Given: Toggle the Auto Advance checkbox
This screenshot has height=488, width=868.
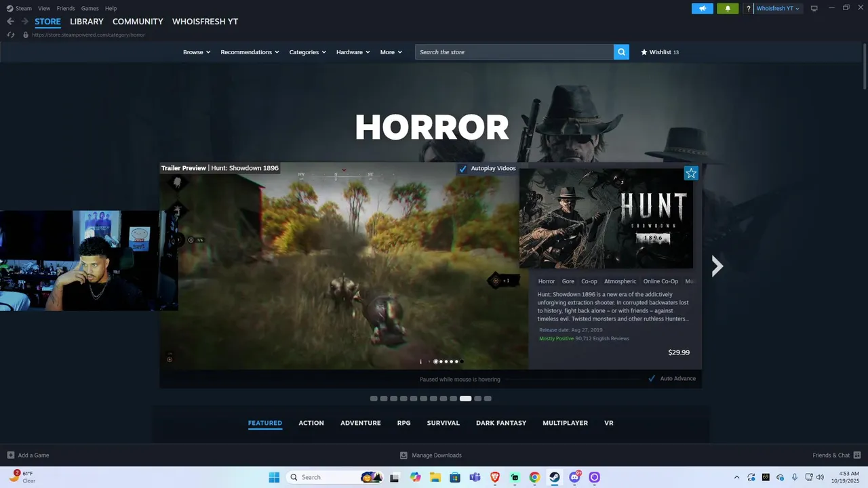Looking at the screenshot, I should click(x=652, y=378).
